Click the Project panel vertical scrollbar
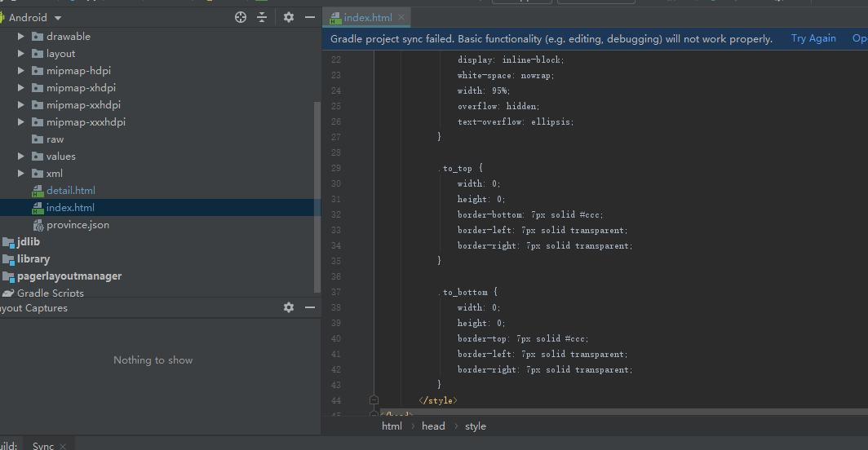The height and width of the screenshot is (450, 868). click(x=317, y=196)
